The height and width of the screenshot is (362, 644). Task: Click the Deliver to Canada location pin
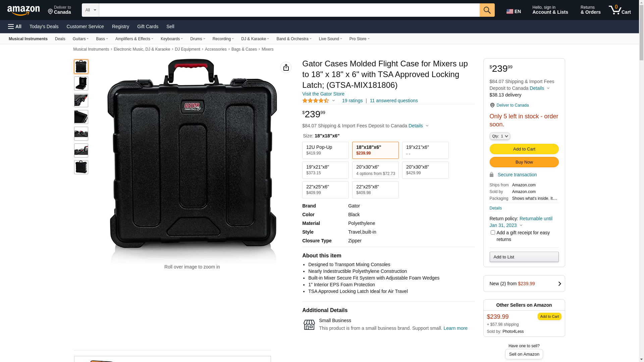[x=492, y=105]
